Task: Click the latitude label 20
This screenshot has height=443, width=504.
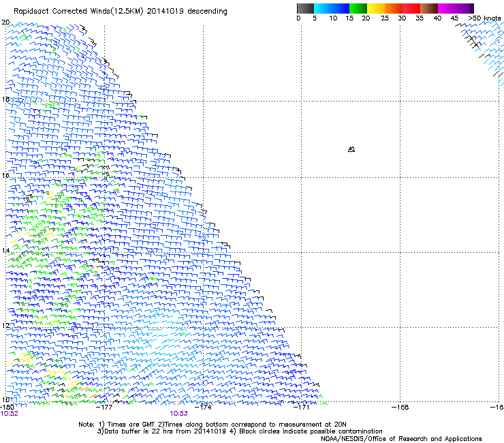Action: [x=5, y=22]
